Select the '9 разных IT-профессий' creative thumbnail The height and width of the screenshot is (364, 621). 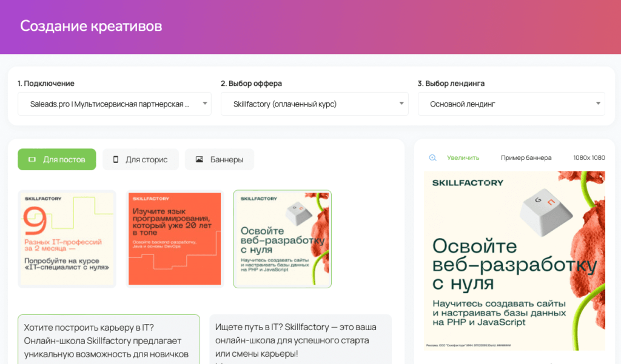(x=67, y=239)
